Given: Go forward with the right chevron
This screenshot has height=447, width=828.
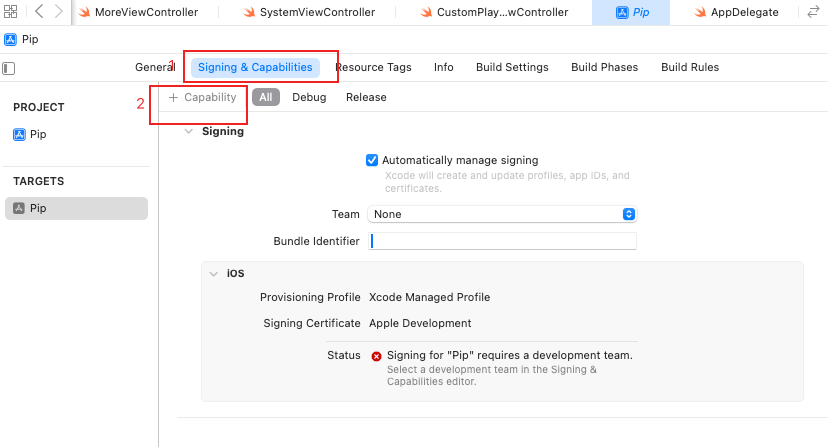Looking at the screenshot, I should 59,12.
